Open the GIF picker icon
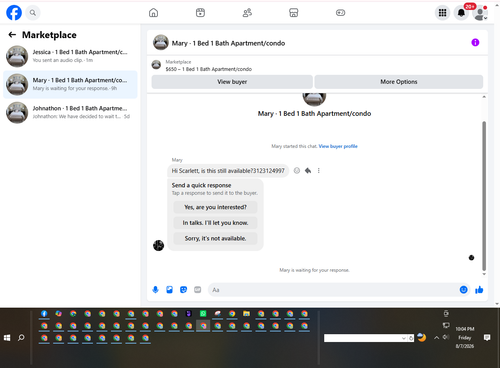Image resolution: width=500 pixels, height=368 pixels. (198, 290)
